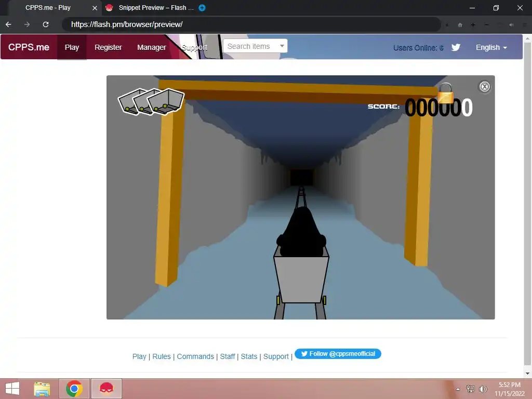Screen dimensions: 532x399
Task: Show hidden system tray icons
Action: (458, 389)
